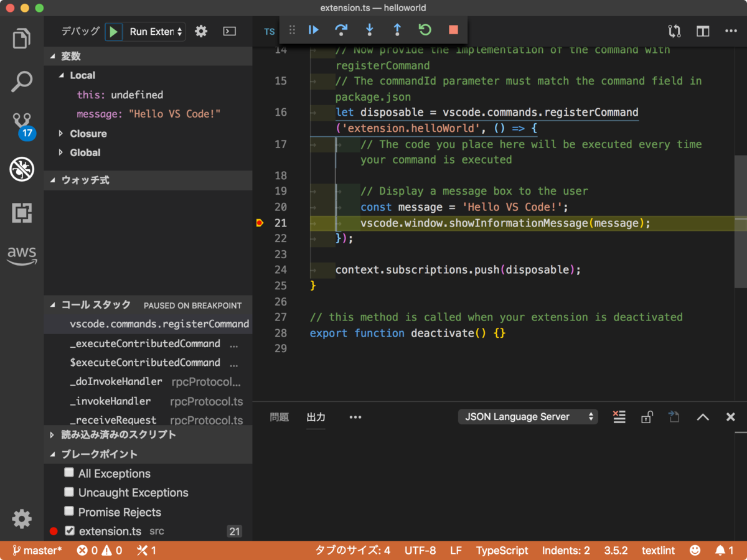
Task: Open notifications bell in status bar
Action: coord(724,551)
